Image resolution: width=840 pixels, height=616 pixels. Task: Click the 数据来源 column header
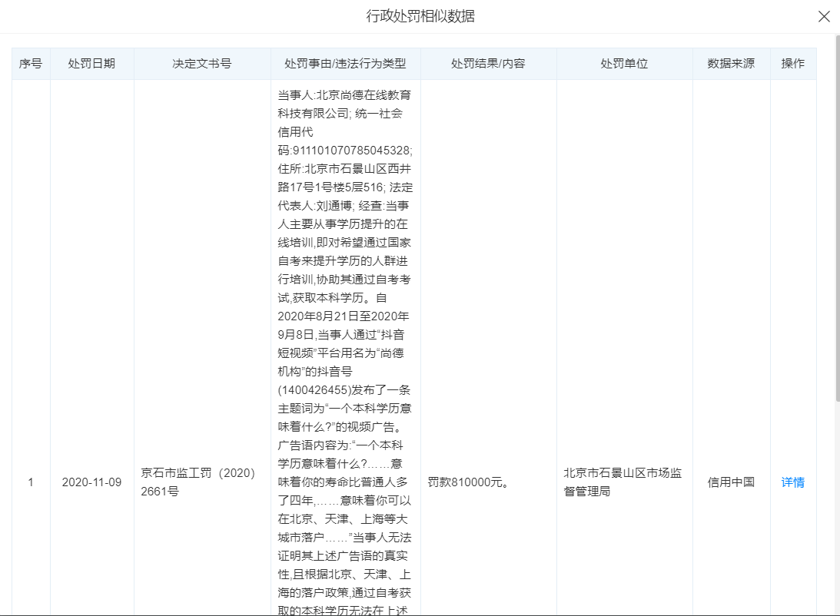pyautogui.click(x=731, y=64)
